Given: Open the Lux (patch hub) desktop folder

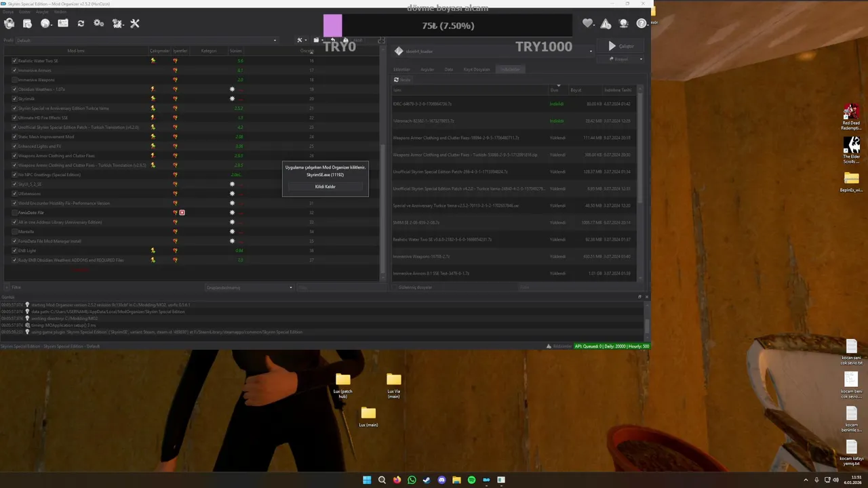Looking at the screenshot, I should [343, 384].
